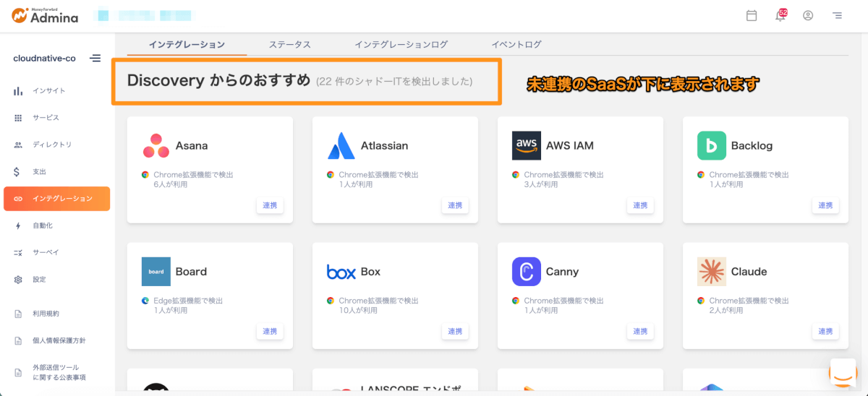Click 連携 button on Backlog card
The image size is (868, 396).
825,205
